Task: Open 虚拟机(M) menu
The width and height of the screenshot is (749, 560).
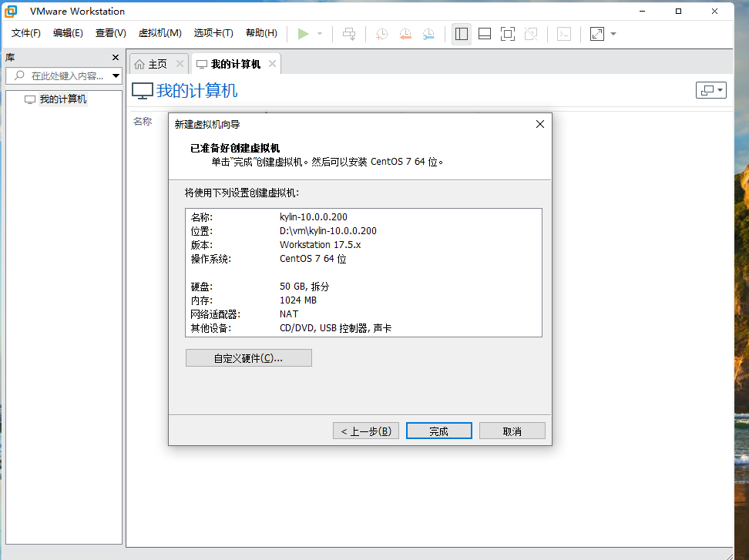Action: point(160,33)
